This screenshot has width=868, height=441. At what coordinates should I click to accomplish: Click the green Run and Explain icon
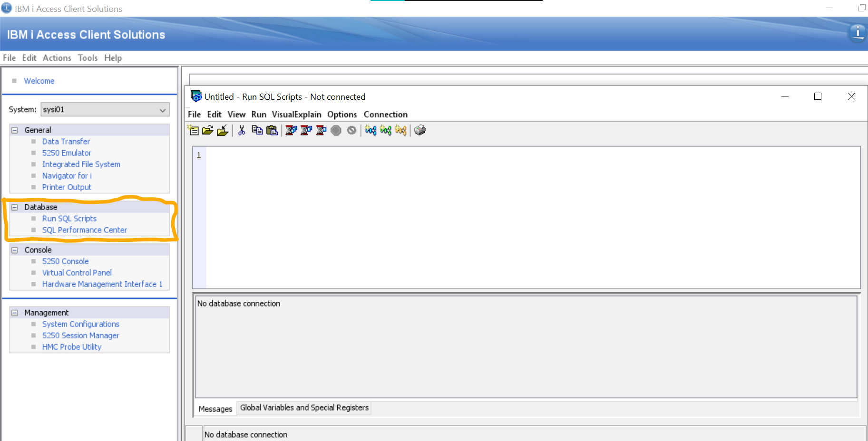pos(386,130)
